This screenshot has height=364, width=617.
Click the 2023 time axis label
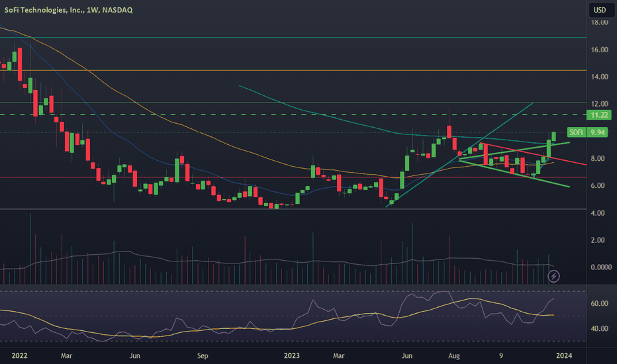[291, 356]
